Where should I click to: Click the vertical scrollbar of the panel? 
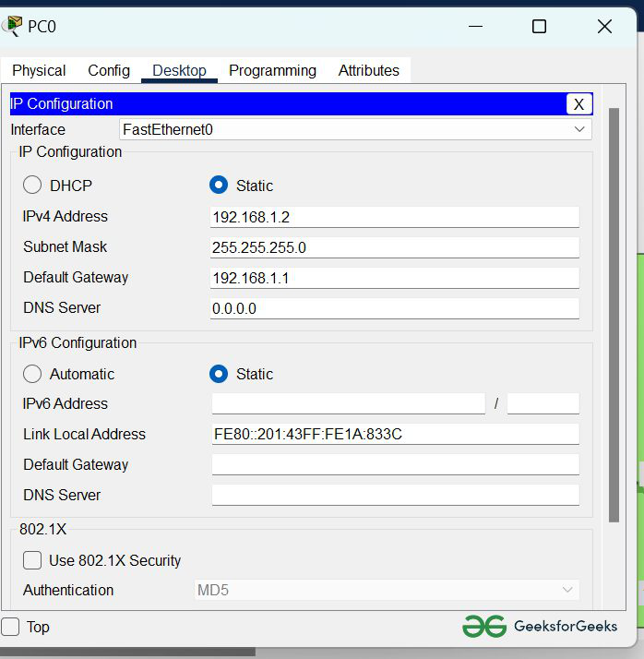click(614, 316)
